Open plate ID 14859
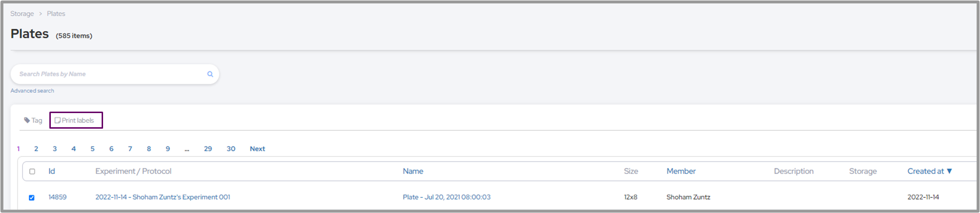Image resolution: width=980 pixels, height=213 pixels. 58,197
